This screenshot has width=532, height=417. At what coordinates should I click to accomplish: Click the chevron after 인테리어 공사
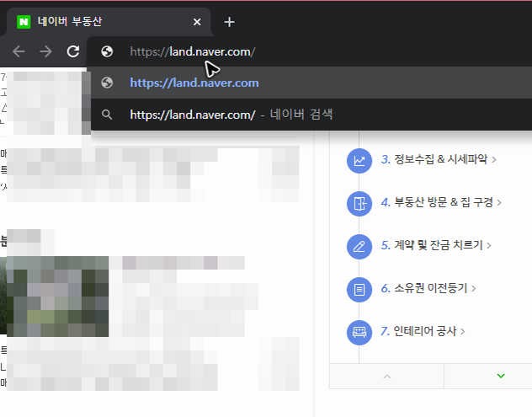[462, 331]
